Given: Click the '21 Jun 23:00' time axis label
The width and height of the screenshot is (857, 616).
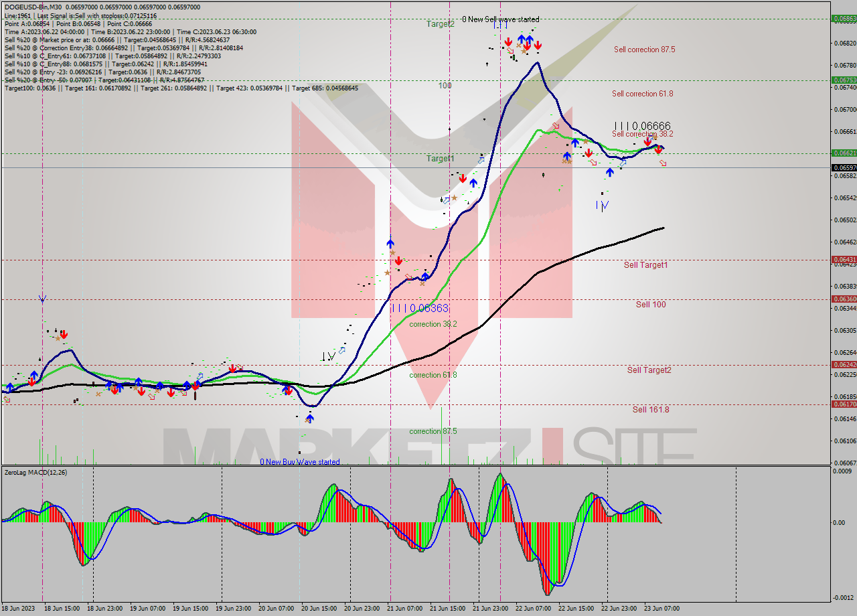Looking at the screenshot, I should tap(491, 609).
